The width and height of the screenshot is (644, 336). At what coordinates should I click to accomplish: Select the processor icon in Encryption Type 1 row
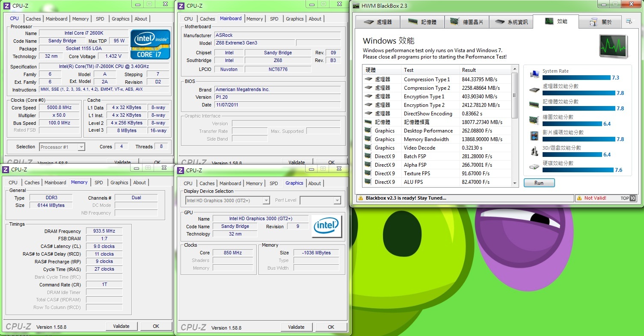click(x=368, y=96)
